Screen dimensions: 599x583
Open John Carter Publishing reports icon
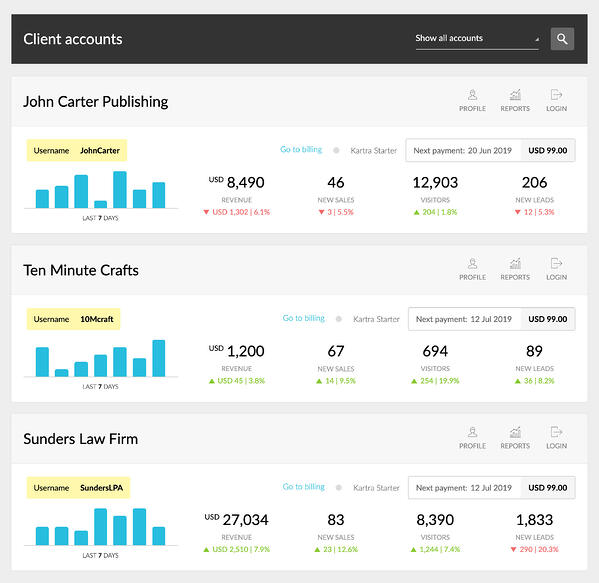click(x=515, y=100)
